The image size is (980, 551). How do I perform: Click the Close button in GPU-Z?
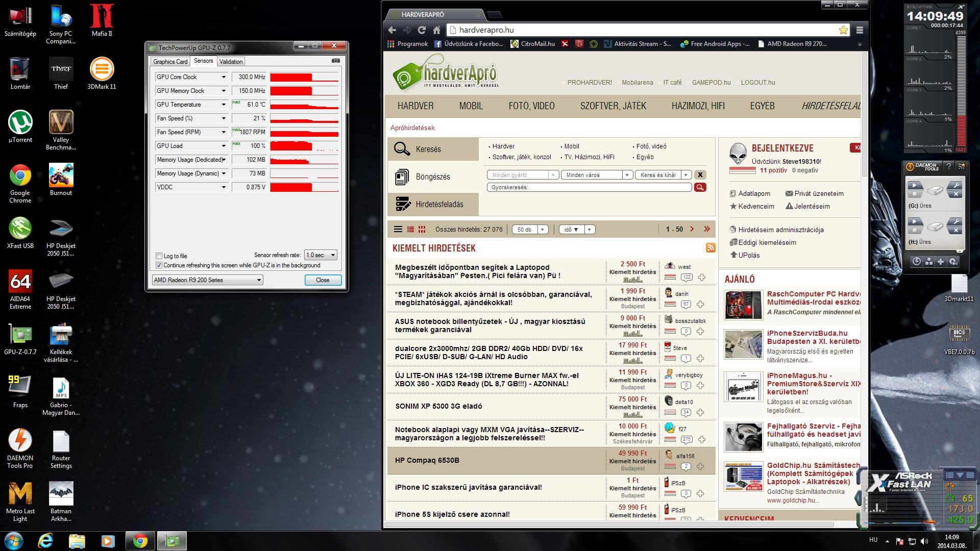pos(323,280)
